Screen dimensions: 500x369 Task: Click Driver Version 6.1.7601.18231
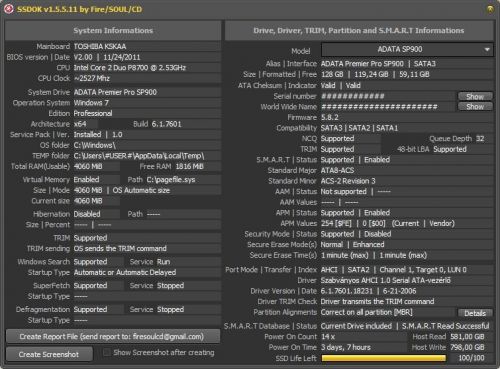[x=347, y=291]
